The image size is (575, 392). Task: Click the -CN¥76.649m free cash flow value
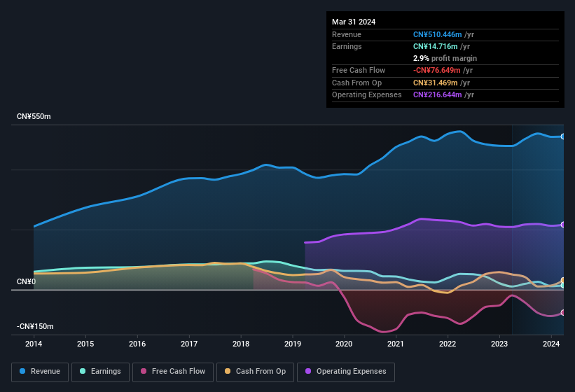click(436, 70)
